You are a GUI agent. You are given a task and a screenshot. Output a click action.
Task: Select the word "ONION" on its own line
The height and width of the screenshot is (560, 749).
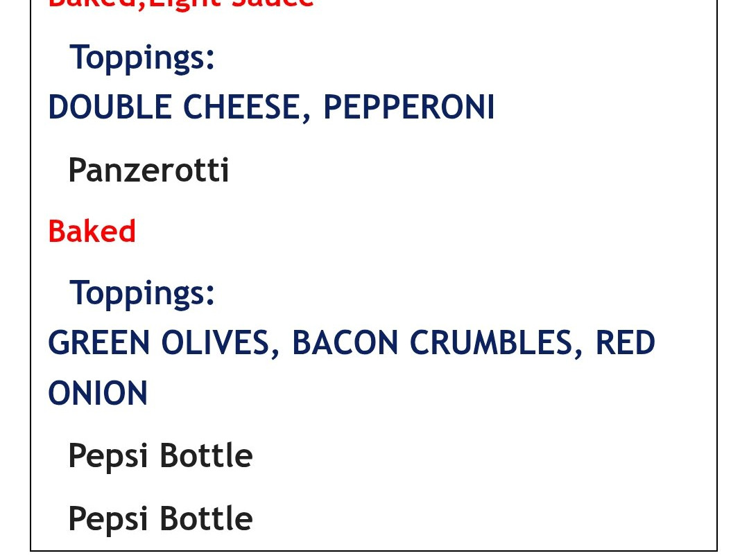click(x=98, y=394)
